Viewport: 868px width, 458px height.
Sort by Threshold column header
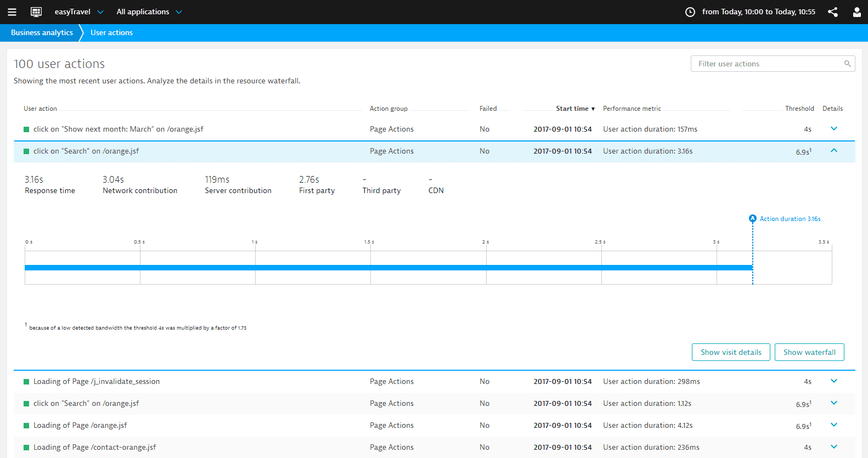799,109
